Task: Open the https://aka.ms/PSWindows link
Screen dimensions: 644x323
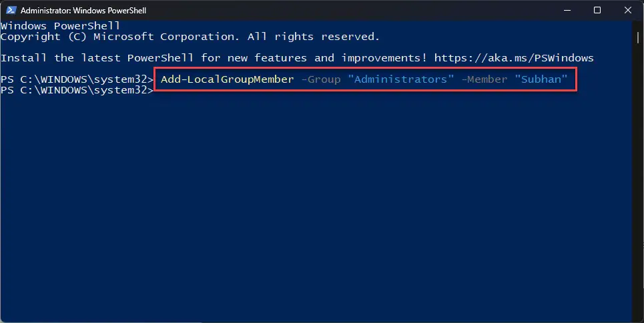Action: pyautogui.click(x=514, y=58)
